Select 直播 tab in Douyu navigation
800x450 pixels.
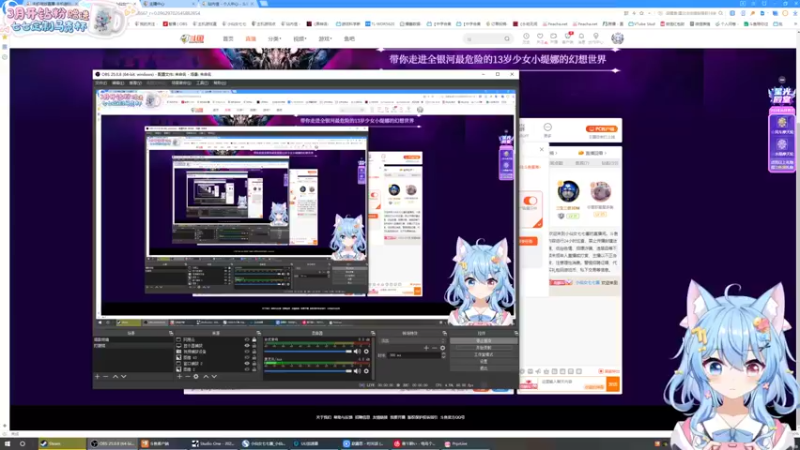coord(251,39)
